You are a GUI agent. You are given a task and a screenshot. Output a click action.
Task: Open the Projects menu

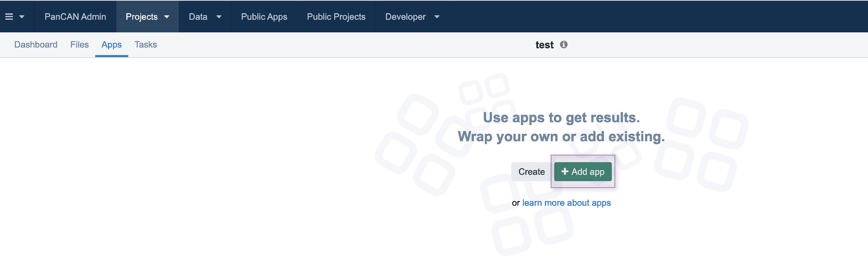[x=141, y=17]
